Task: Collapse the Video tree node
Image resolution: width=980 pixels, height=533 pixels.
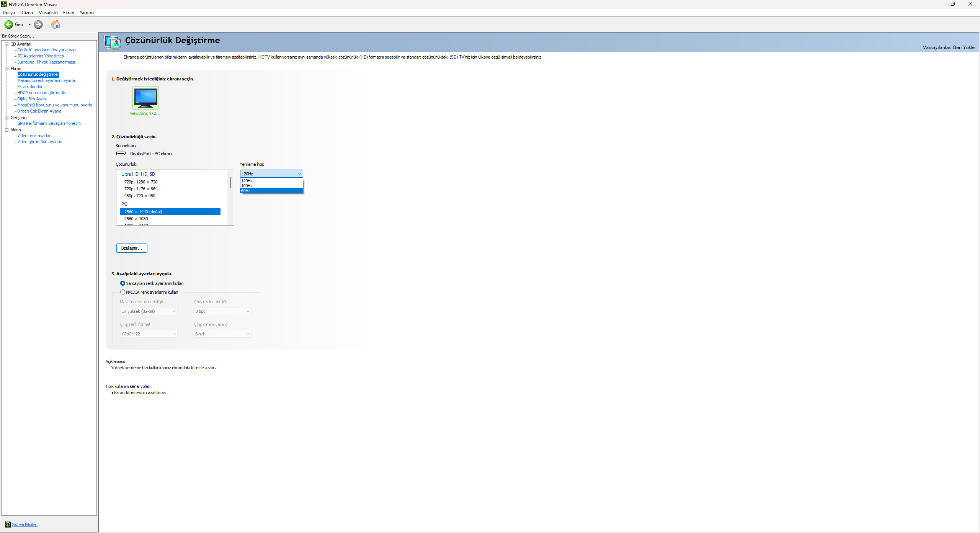Action: pyautogui.click(x=7, y=130)
